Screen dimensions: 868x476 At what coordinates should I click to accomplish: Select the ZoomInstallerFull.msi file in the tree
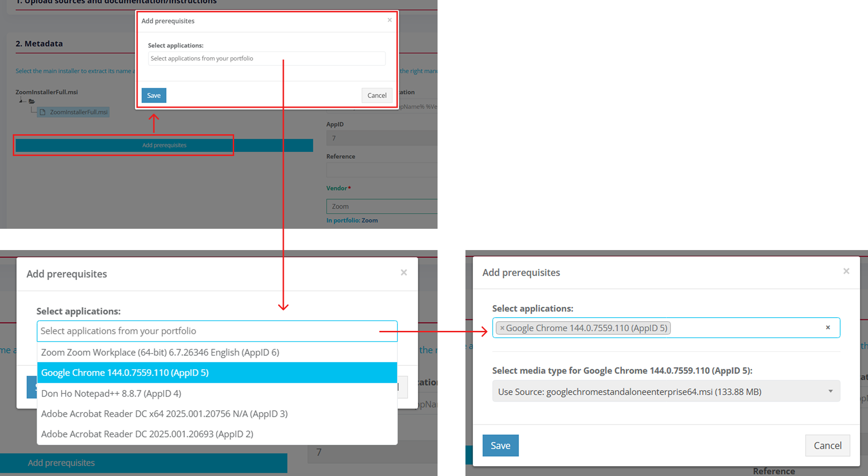(x=78, y=112)
